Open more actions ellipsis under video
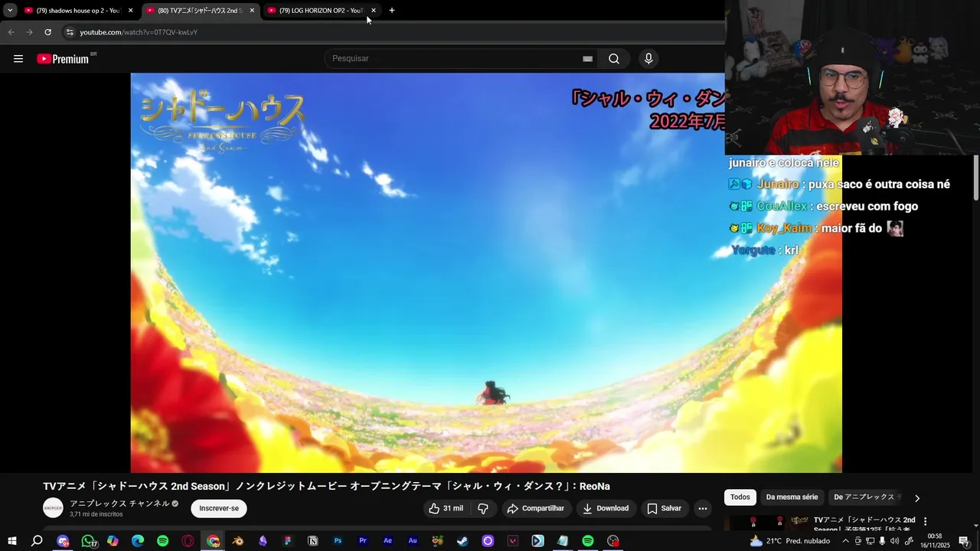Image resolution: width=980 pixels, height=551 pixels. pos(702,508)
